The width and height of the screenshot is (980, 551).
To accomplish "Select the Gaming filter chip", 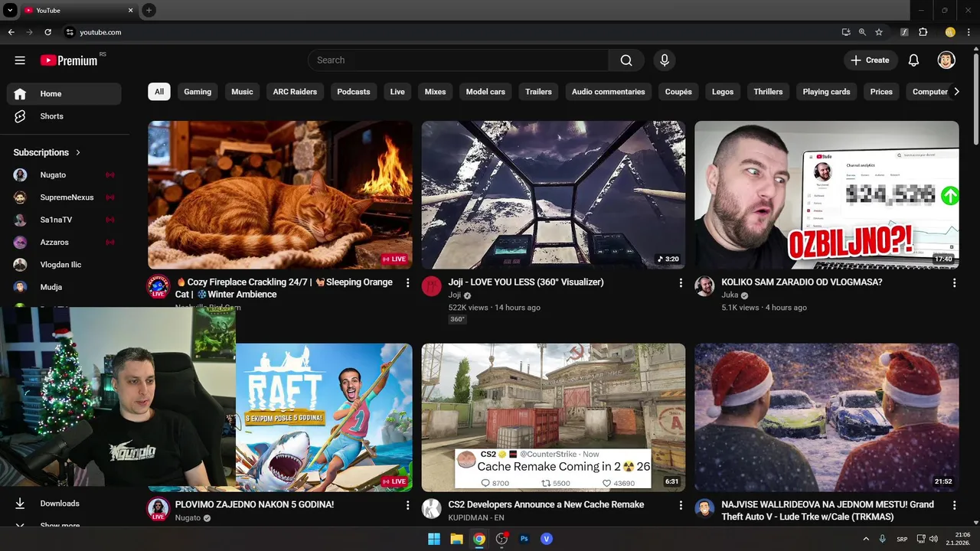I will (198, 92).
